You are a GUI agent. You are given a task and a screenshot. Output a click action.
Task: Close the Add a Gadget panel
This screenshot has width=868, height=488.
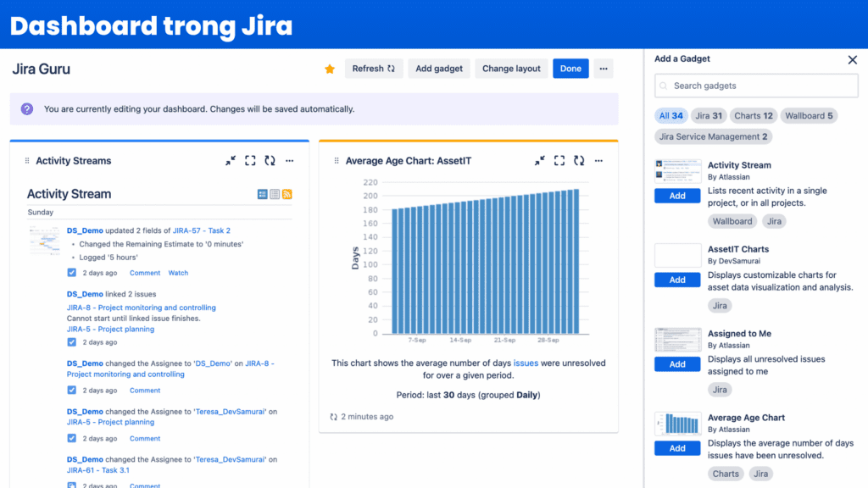[853, 60]
